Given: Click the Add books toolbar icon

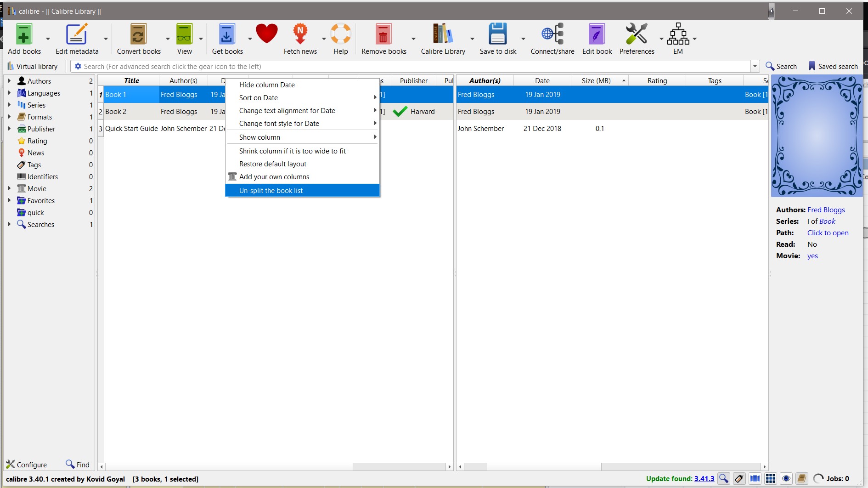Looking at the screenshot, I should pos(24,34).
